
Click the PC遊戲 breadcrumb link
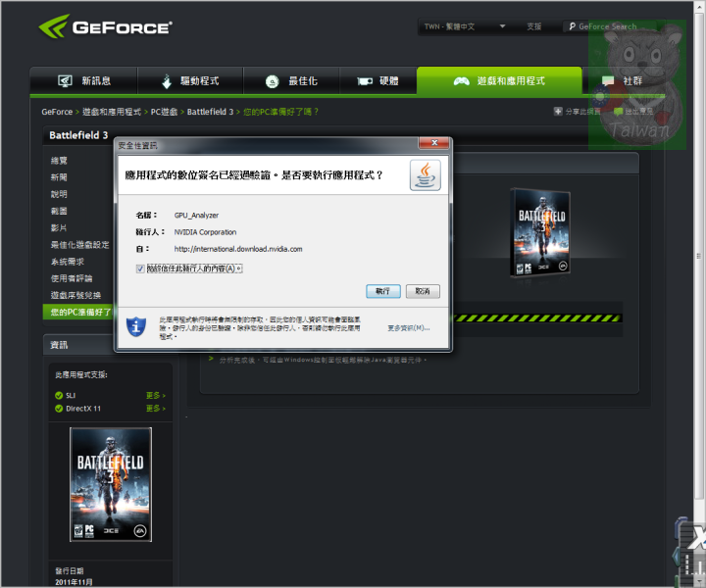[x=164, y=112]
